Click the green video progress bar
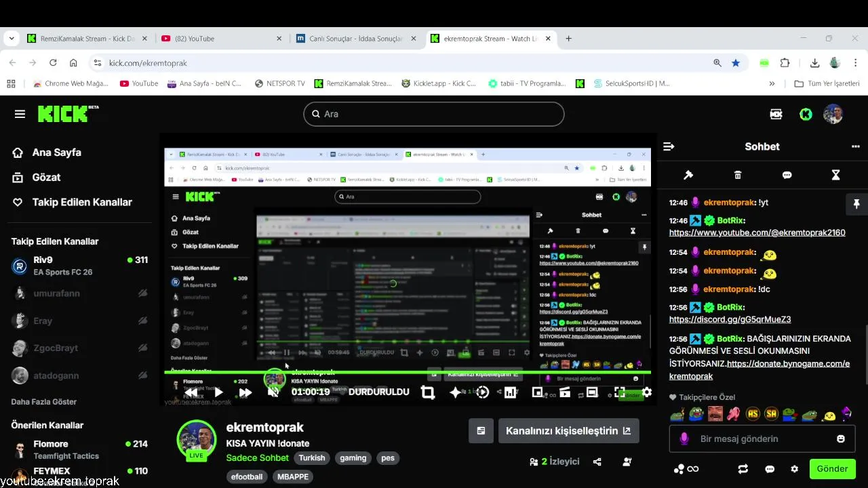Viewport: 868px width, 488px height. pyautogui.click(x=407, y=372)
